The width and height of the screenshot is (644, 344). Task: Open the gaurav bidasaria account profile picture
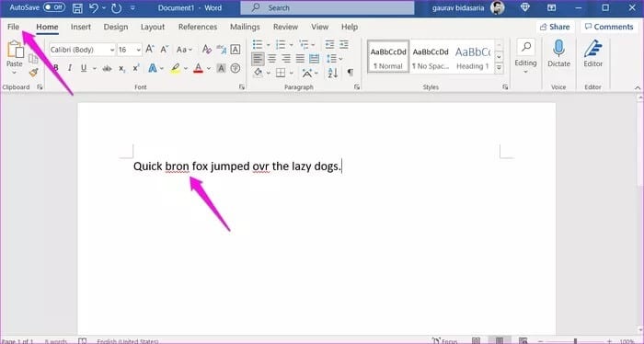click(x=497, y=7)
